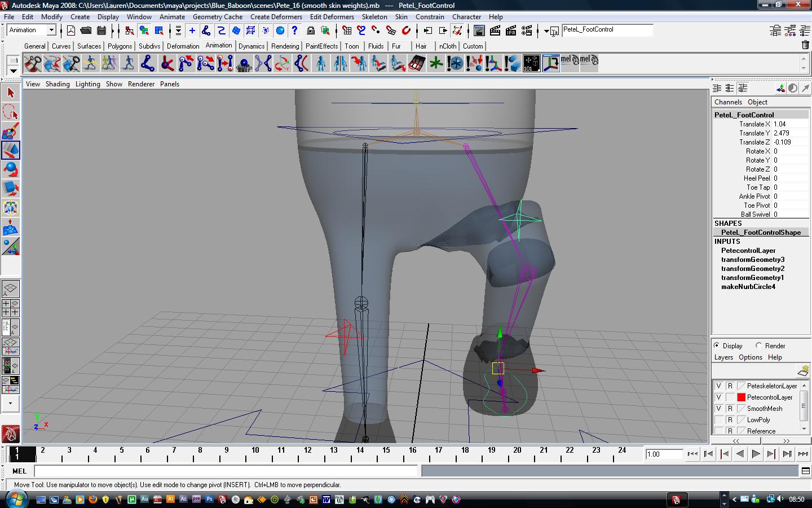Open the Skin menu
Screen dimensions: 812x508
pos(401,17)
